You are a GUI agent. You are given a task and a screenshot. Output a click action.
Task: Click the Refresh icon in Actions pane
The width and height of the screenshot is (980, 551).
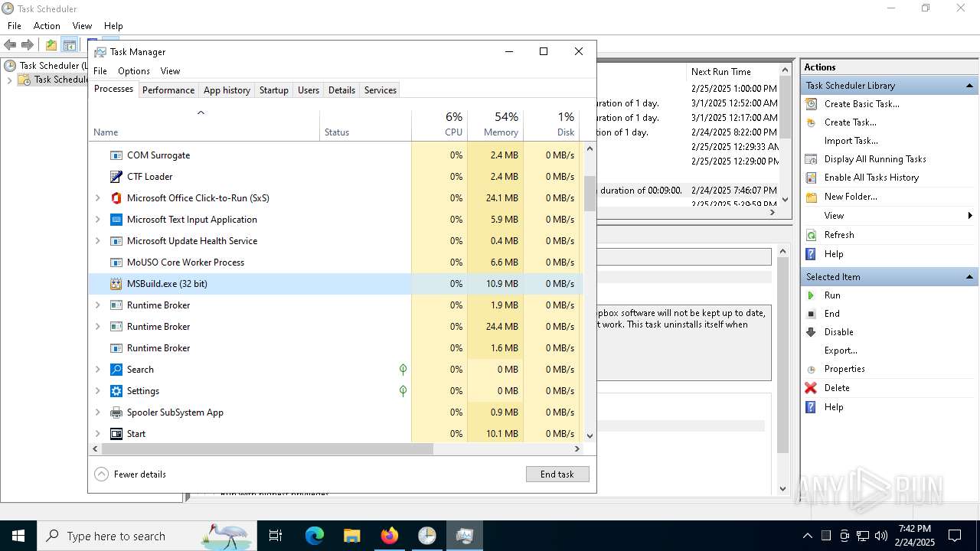(x=811, y=235)
